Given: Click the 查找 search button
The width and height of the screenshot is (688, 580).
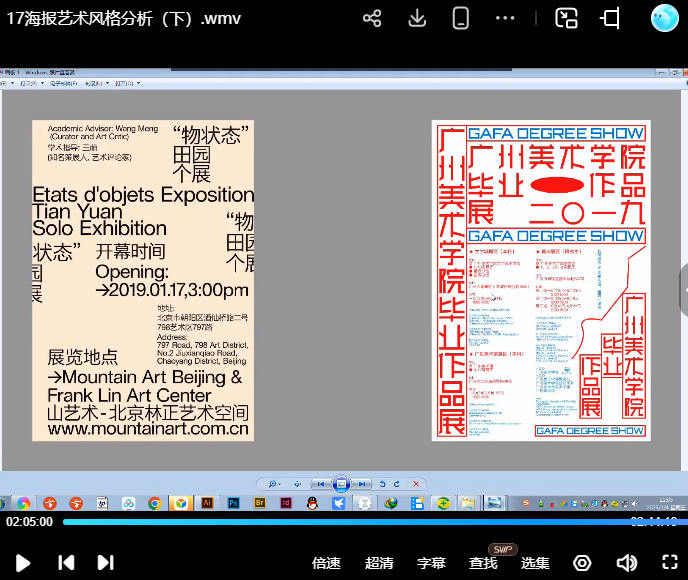Looking at the screenshot, I should tap(483, 563).
